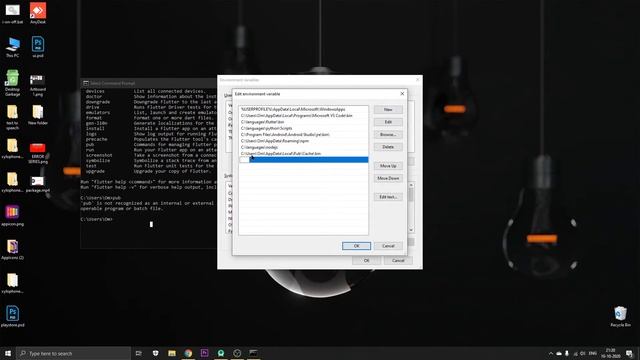Close the Edit environment variable dialog
Image resolution: width=640 pixels, height=360 pixels.
point(402,94)
